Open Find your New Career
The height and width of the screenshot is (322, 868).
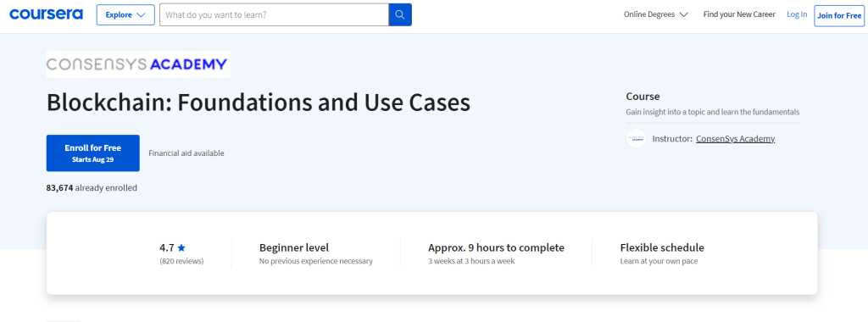739,14
